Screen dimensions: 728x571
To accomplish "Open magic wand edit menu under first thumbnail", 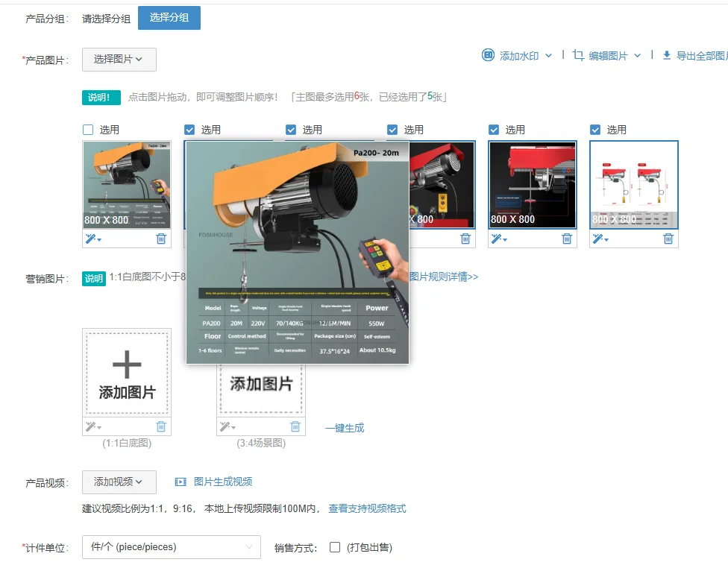I will (x=93, y=239).
